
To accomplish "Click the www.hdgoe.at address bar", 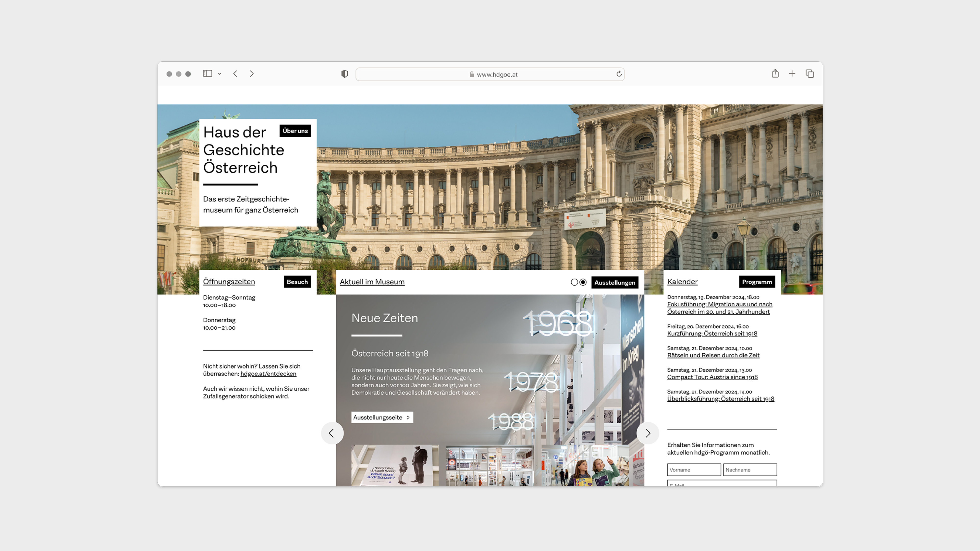I will 490,74.
